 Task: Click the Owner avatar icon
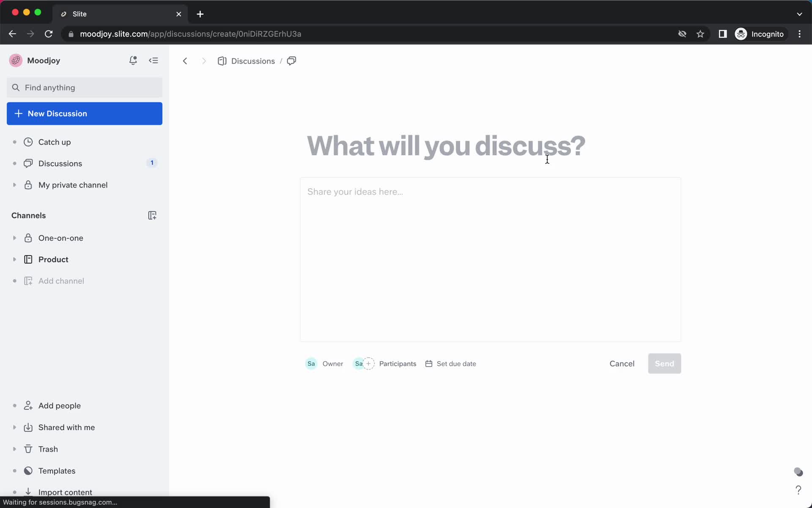[x=311, y=364]
